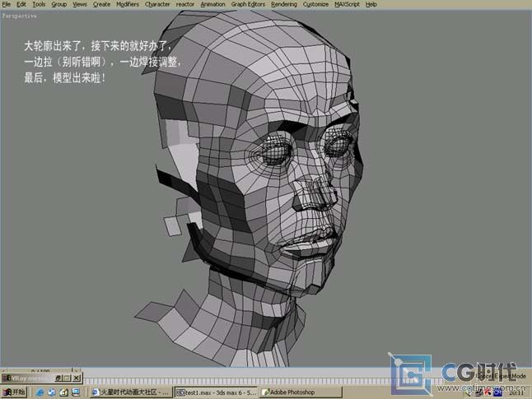Open the Graph Editors menu
532x399 pixels.
click(248, 4)
